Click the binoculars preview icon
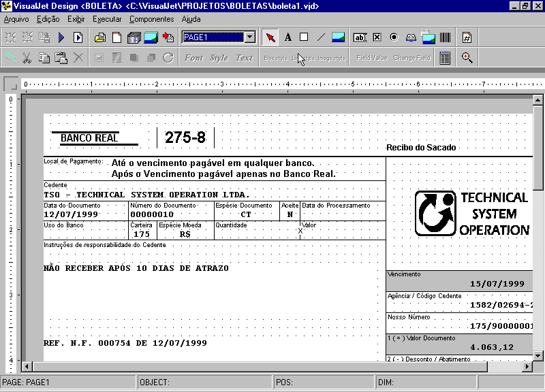545x392 pixels. click(x=410, y=37)
